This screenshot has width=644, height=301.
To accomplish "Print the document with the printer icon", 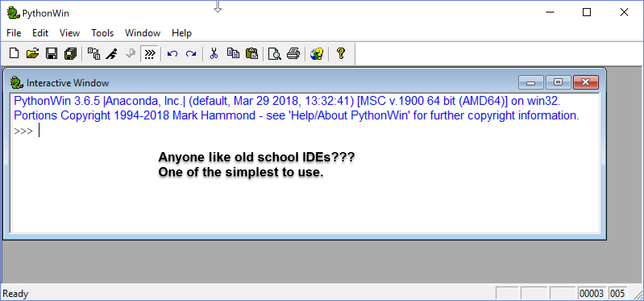I will coord(293,53).
